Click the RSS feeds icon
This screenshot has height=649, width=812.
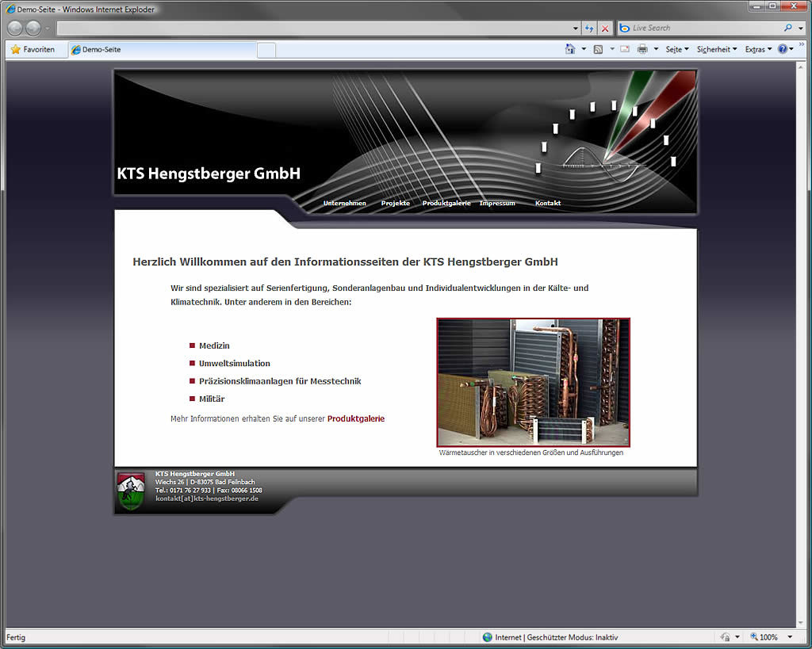tap(598, 49)
